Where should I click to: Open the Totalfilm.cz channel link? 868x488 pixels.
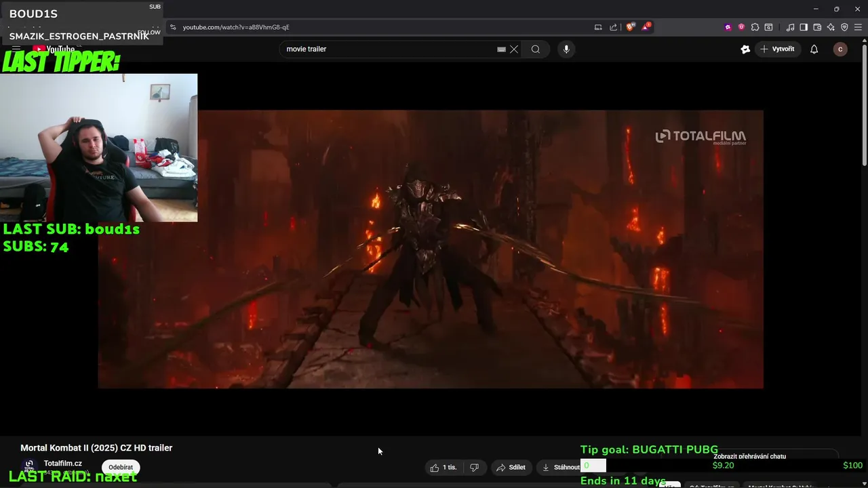[63, 464]
